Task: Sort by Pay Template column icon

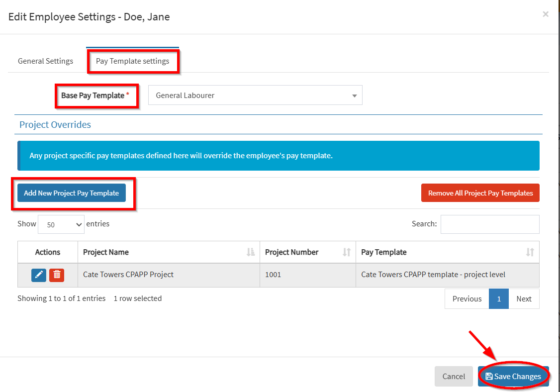Action: coord(530,252)
